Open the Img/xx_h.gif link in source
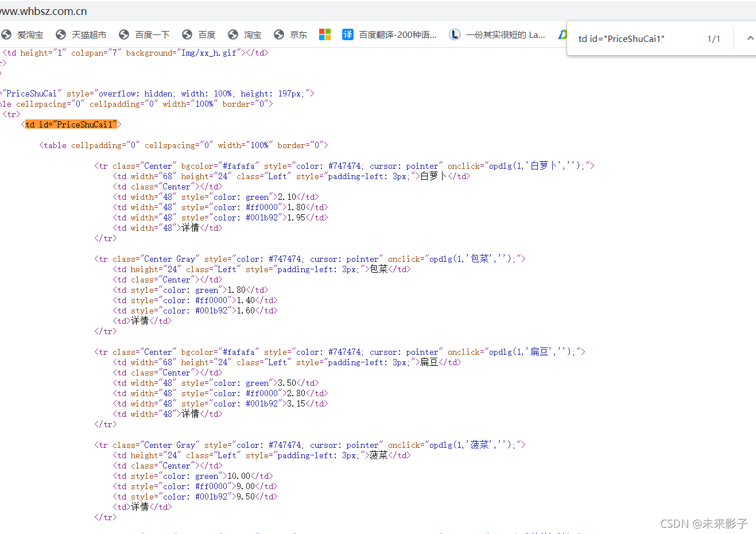This screenshot has width=756, height=534. tap(209, 53)
